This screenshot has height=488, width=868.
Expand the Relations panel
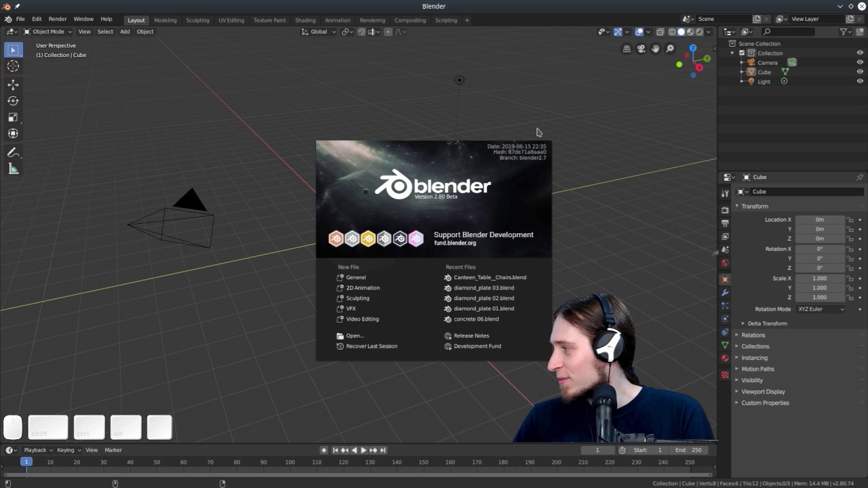[753, 335]
